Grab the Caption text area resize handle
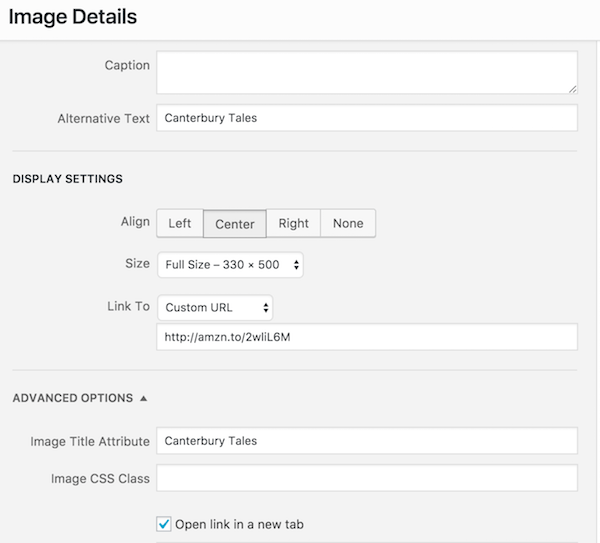This screenshot has height=543, width=600. pos(572,89)
